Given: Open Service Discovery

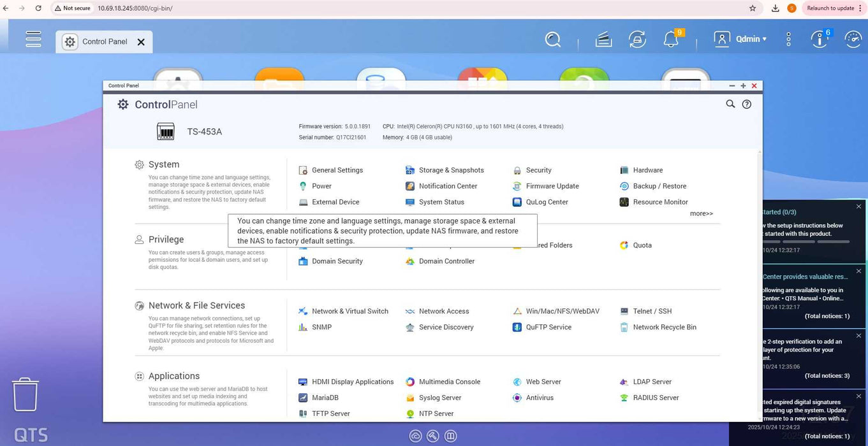Looking at the screenshot, I should (440, 327).
